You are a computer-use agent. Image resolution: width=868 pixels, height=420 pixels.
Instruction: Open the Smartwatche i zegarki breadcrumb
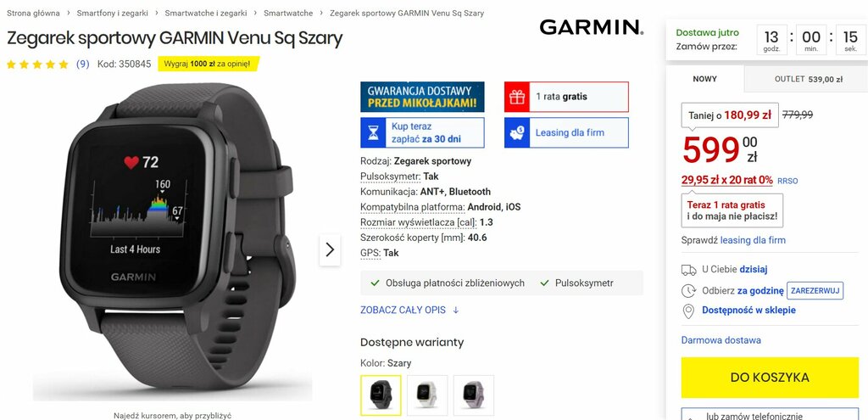[x=206, y=13]
